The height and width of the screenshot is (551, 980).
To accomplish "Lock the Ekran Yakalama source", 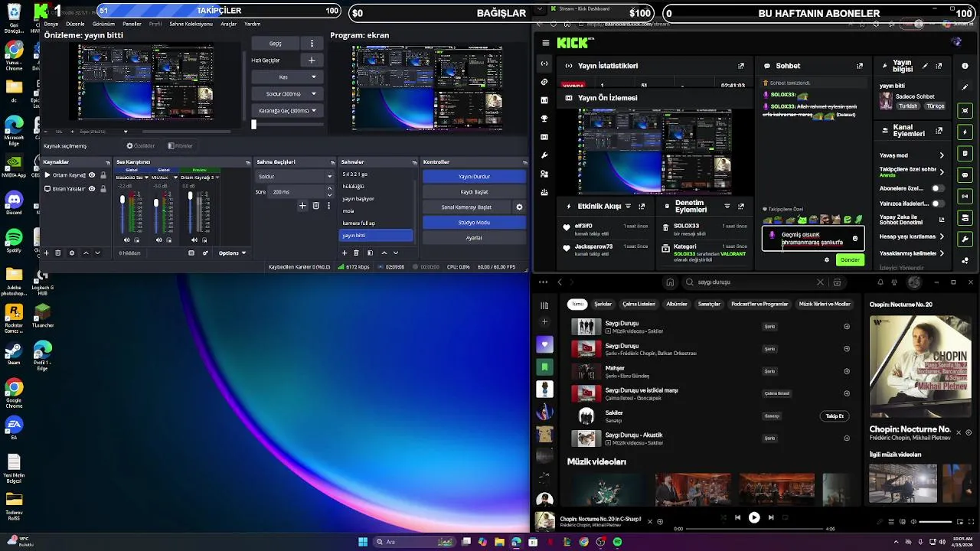I will pyautogui.click(x=103, y=188).
